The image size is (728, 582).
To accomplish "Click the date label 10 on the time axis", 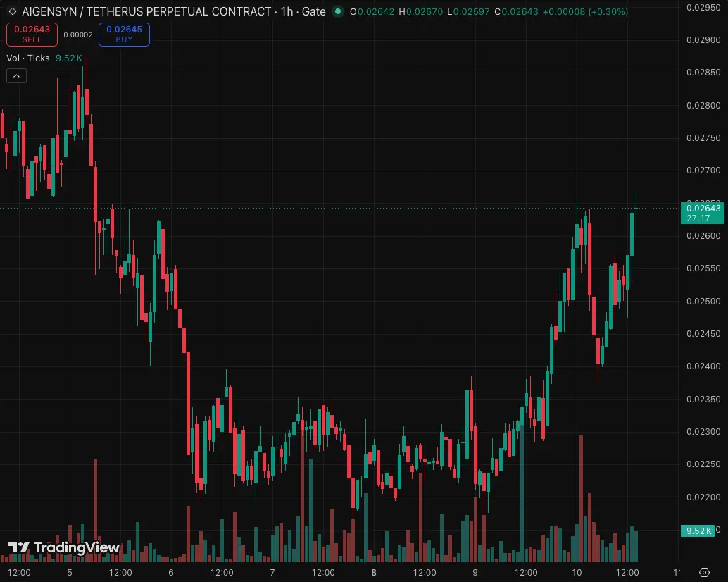I will tap(577, 573).
